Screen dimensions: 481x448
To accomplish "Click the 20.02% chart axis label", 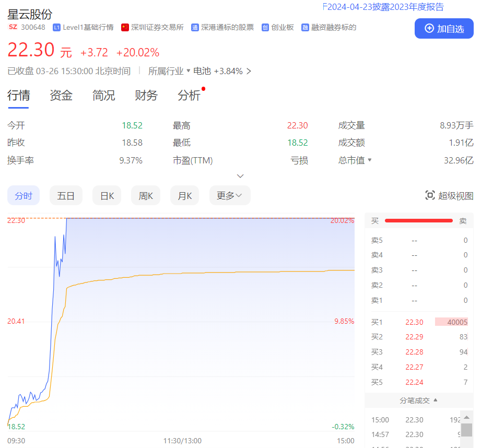I will [x=342, y=220].
